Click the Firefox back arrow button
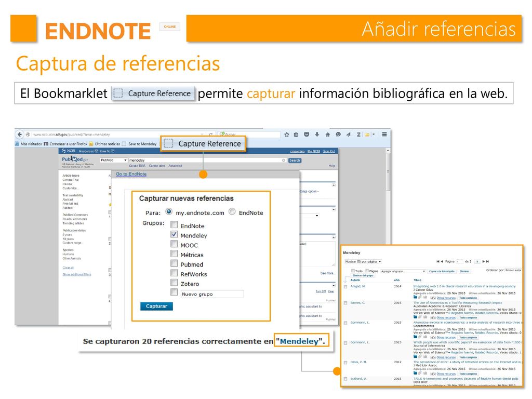 point(19,135)
